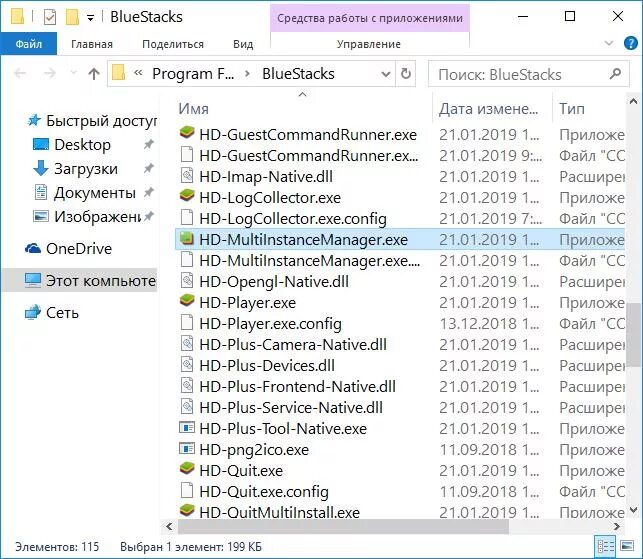Click the magnifying glass search icon
Viewport: 643px width, 559px height.
615,74
